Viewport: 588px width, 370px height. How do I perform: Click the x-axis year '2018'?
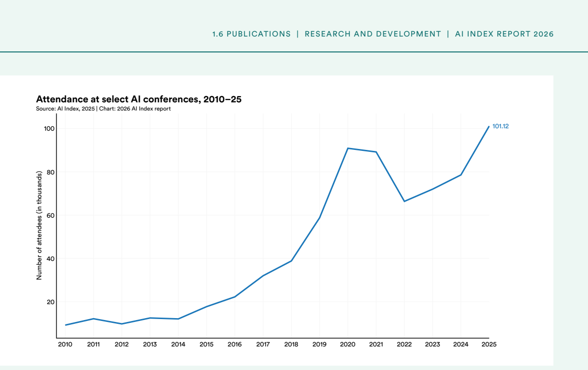pos(291,345)
